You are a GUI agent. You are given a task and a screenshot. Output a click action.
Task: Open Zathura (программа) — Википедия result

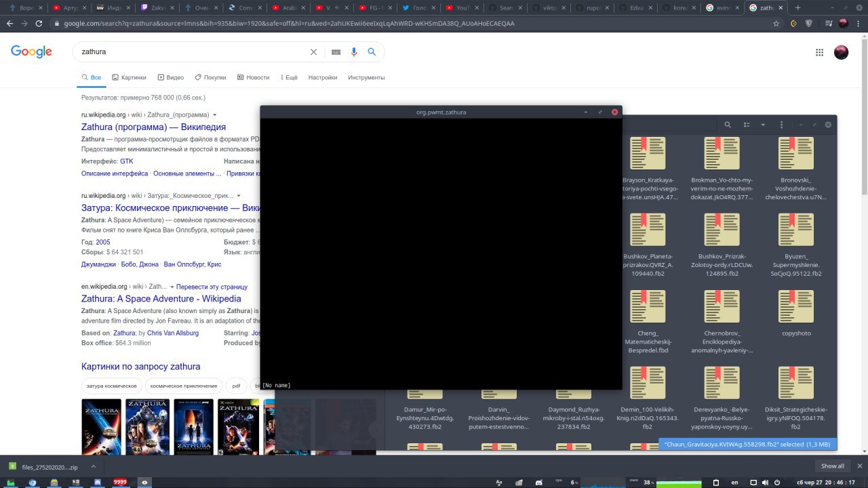[154, 127]
